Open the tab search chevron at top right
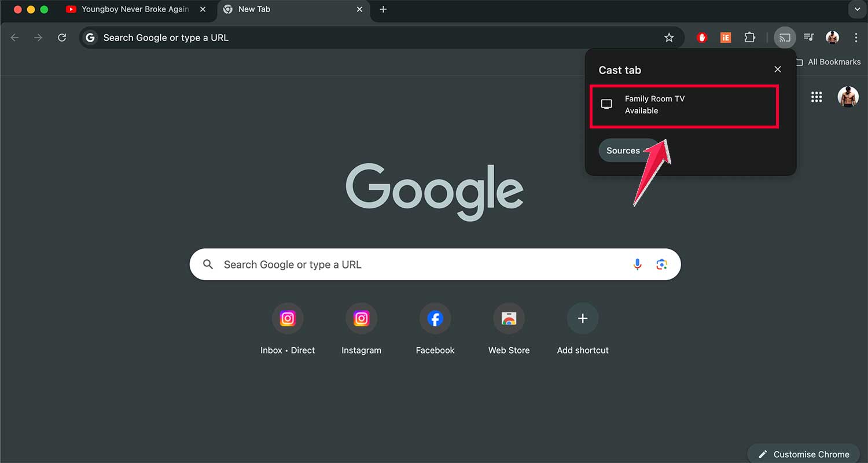The height and width of the screenshot is (463, 868). tap(857, 9)
